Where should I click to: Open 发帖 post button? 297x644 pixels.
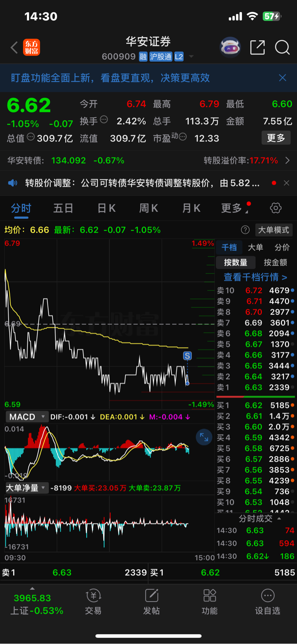click(x=151, y=602)
